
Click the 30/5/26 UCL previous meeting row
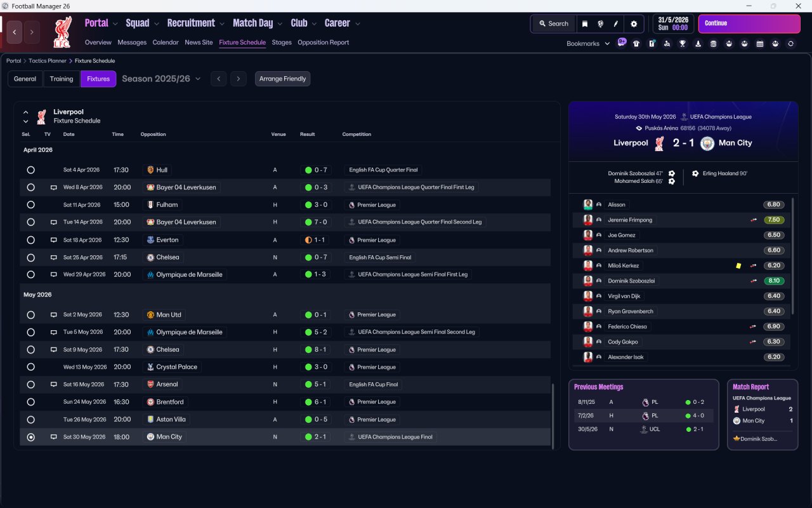(x=644, y=429)
